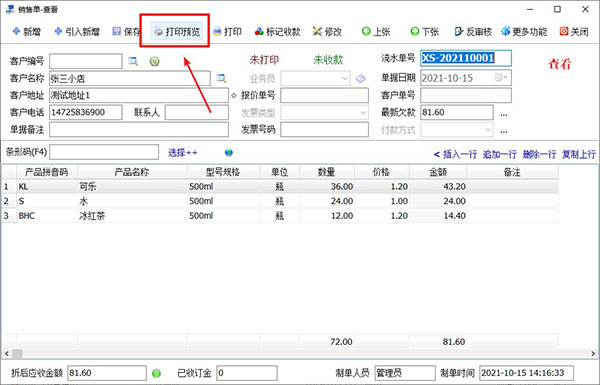This screenshot has height=385, width=600.
Task: Click the 插入一行 link
Action: [460, 154]
